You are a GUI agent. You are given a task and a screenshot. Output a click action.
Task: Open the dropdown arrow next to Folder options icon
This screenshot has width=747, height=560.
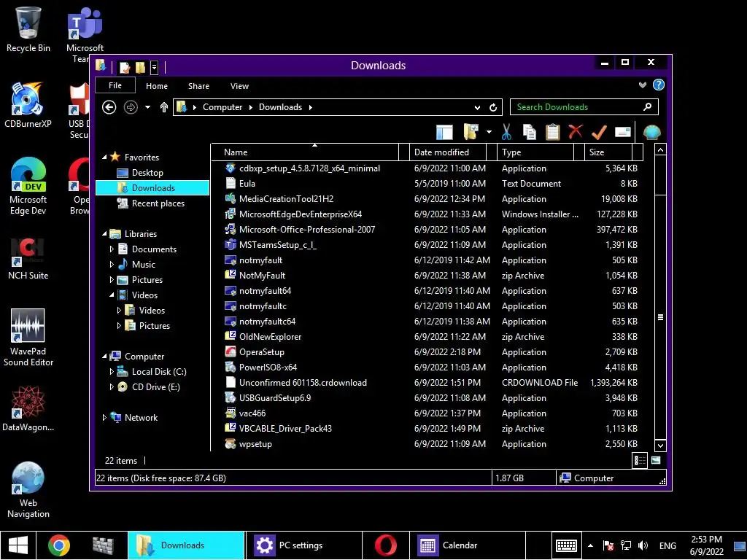coord(489,132)
